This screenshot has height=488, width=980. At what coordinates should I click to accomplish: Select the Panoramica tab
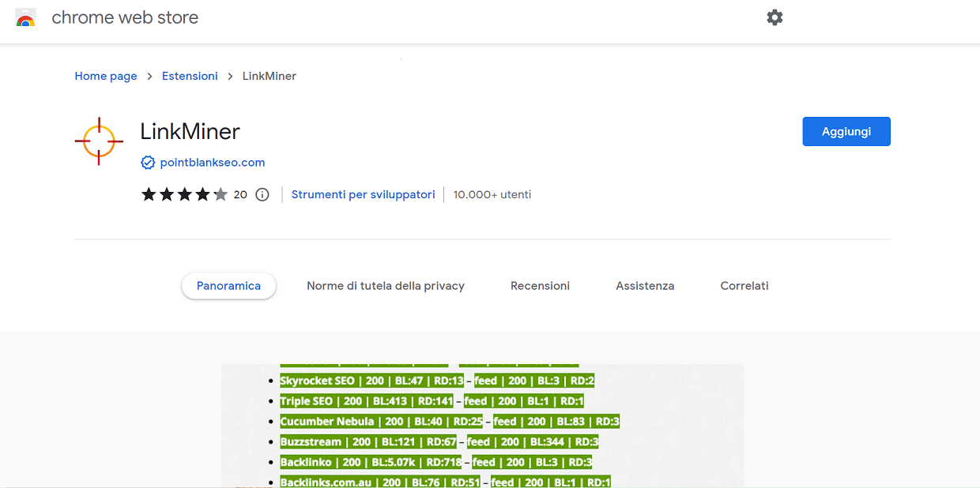(x=228, y=286)
